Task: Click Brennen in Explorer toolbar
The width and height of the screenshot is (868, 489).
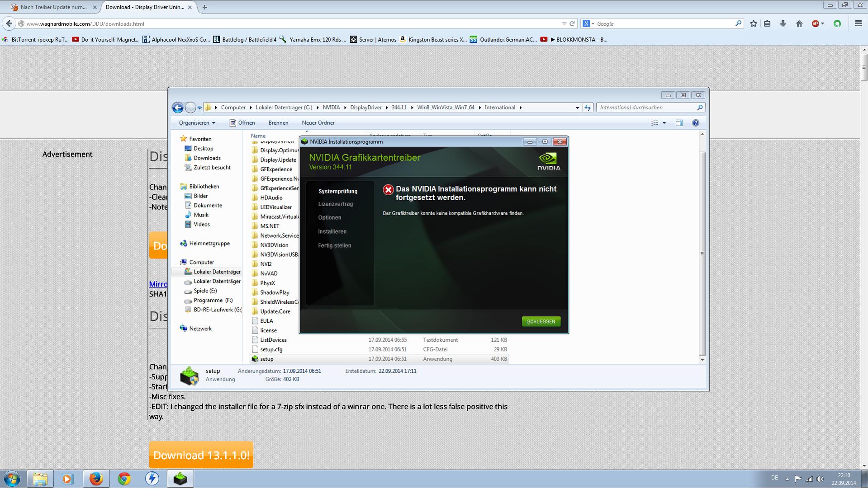Action: coord(278,123)
